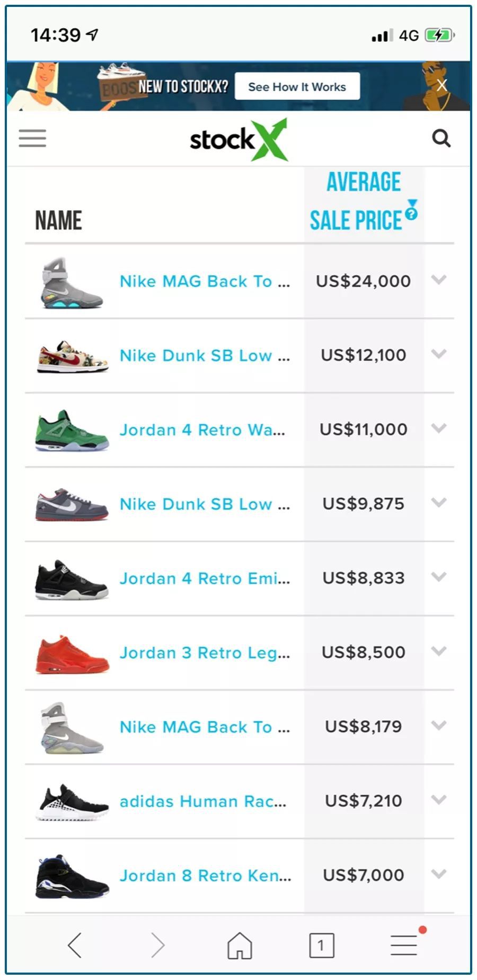Expand the Jordan 4 Retro Wa... row

click(x=439, y=428)
